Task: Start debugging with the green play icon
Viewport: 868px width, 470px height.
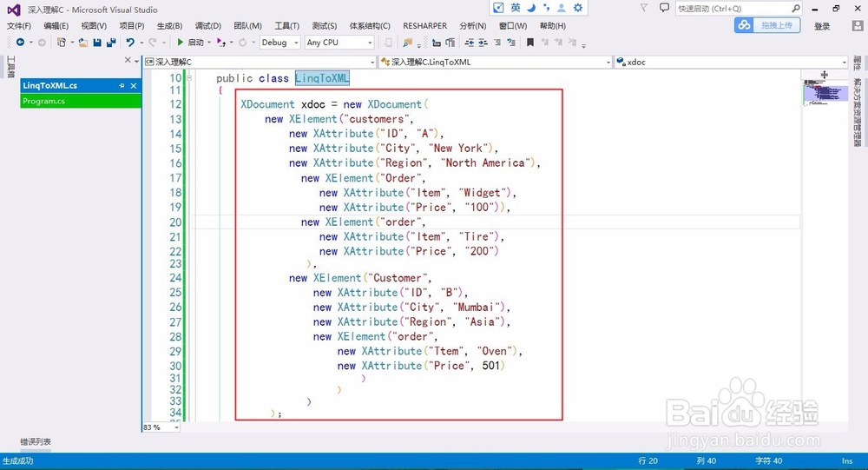Action: (180, 42)
